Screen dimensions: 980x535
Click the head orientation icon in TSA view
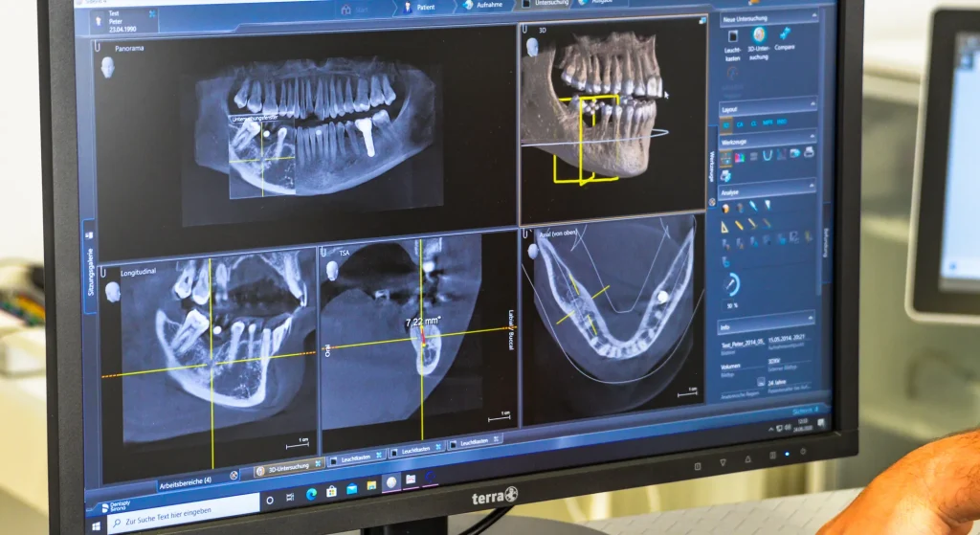(x=332, y=270)
